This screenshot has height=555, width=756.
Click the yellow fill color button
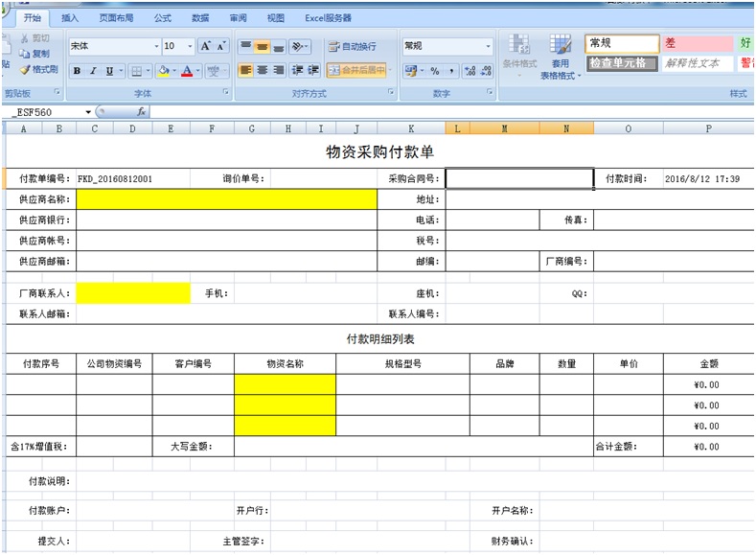[x=163, y=70]
